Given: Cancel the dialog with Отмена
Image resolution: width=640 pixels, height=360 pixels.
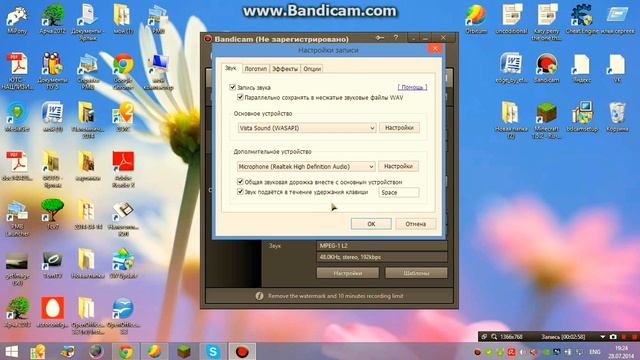Looking at the screenshot, I should point(416,224).
